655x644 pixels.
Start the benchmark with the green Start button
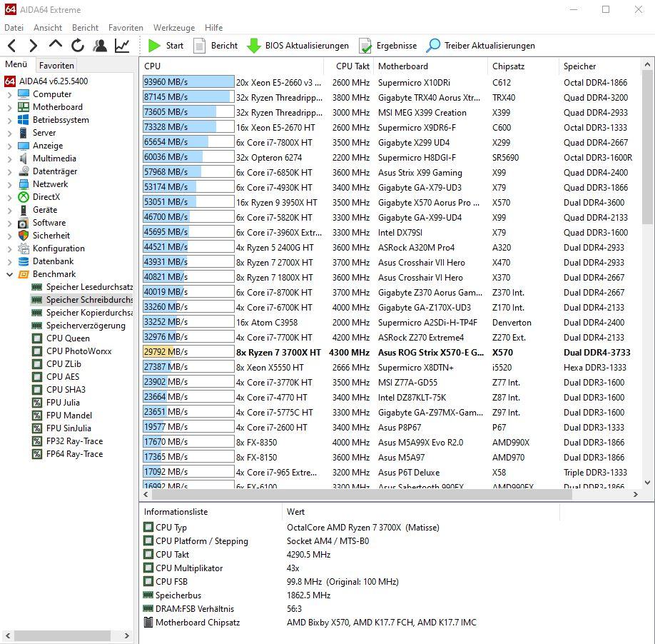166,46
